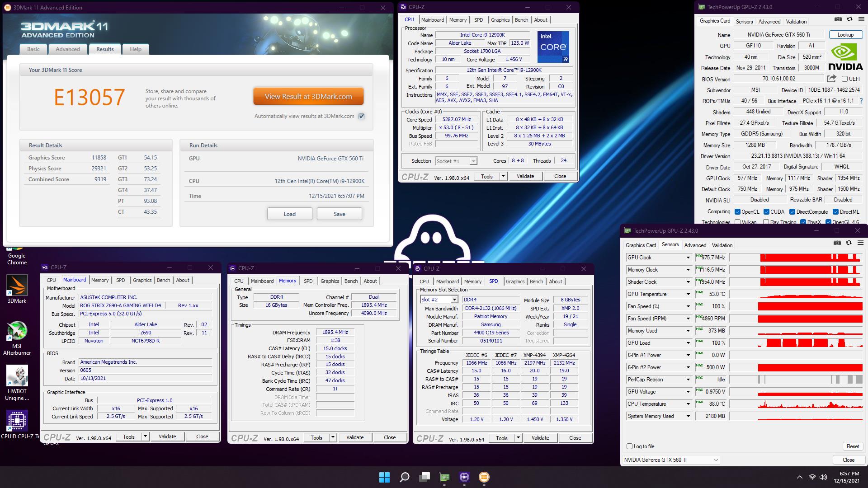868x488 pixels.
Task: Click the GPU-Z taskbar icon
Action: (444, 477)
